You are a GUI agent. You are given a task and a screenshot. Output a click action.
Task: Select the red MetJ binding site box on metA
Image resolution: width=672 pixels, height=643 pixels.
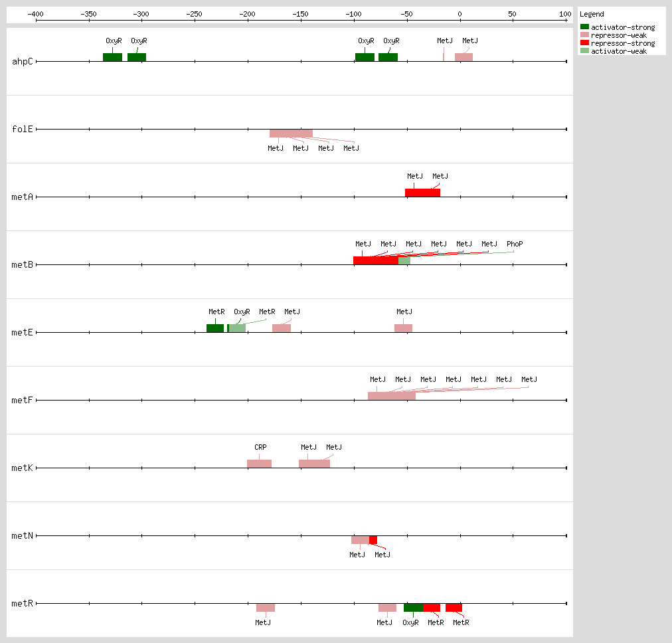pyautogui.click(x=422, y=193)
